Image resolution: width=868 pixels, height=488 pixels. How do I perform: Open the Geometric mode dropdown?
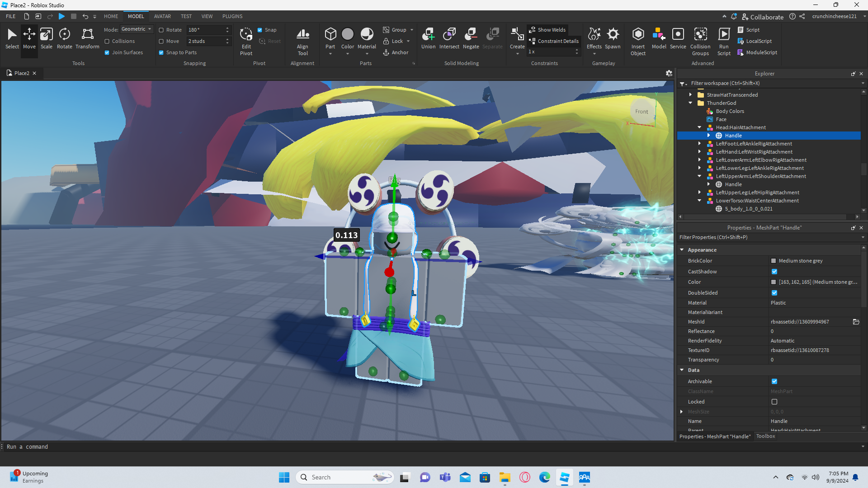click(137, 29)
